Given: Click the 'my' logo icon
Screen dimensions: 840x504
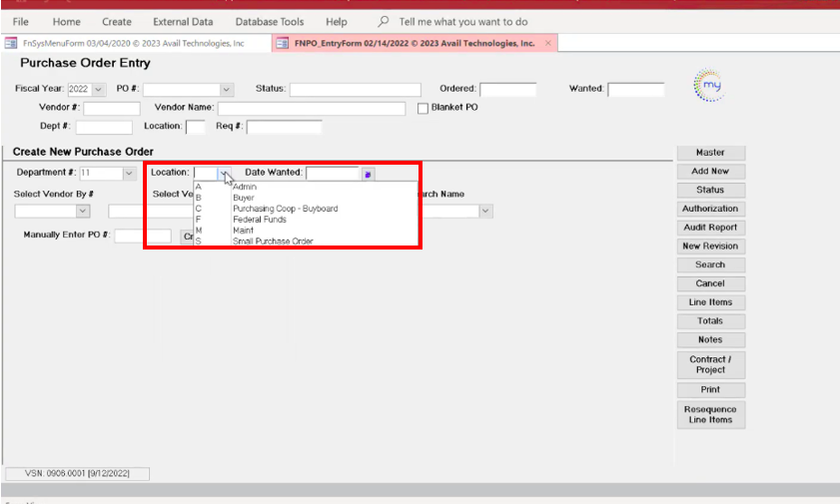Looking at the screenshot, I should (707, 87).
